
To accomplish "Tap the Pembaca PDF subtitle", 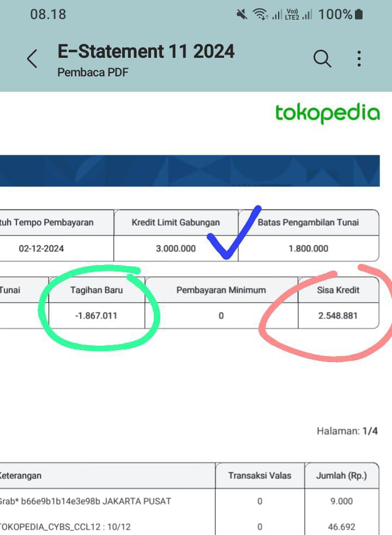I will tap(93, 73).
